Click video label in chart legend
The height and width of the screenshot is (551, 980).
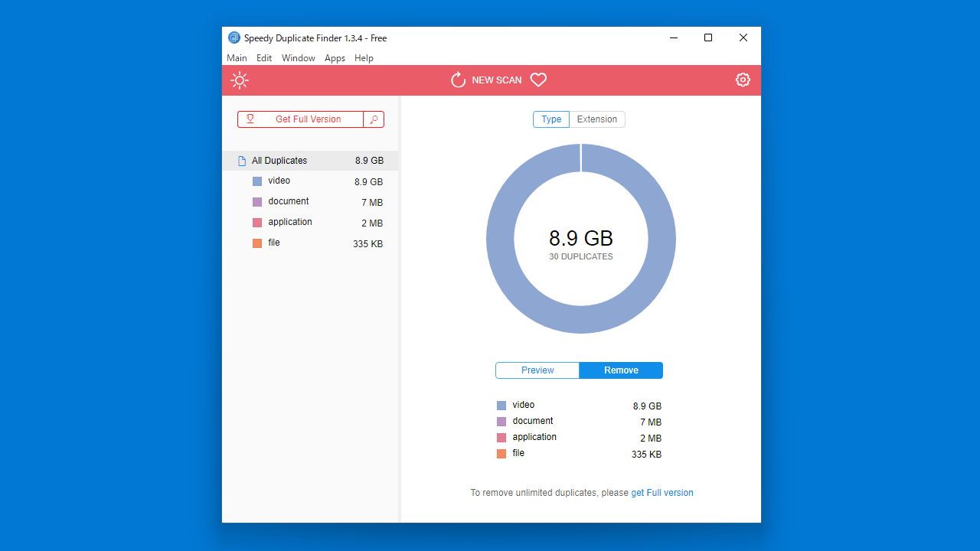tap(524, 405)
